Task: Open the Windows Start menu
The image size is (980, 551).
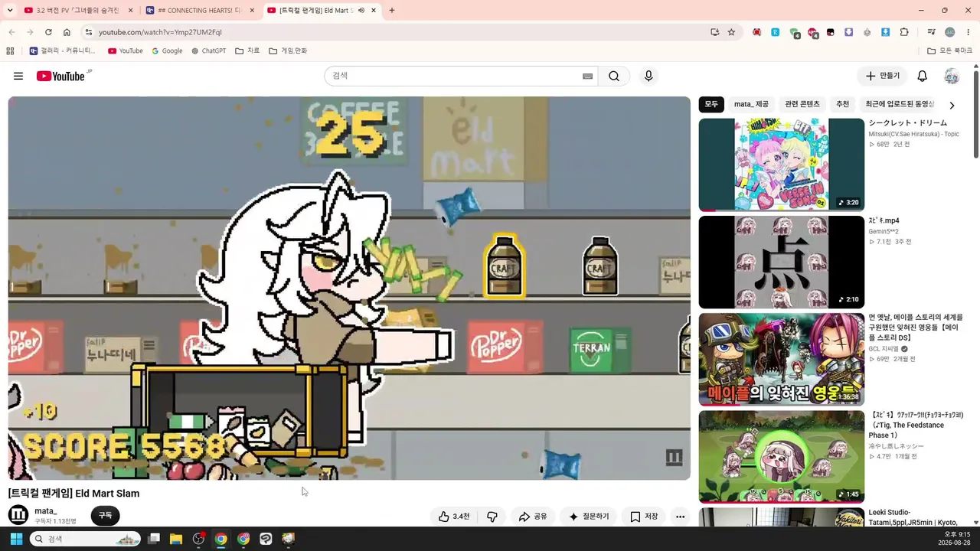Action: tap(16, 539)
